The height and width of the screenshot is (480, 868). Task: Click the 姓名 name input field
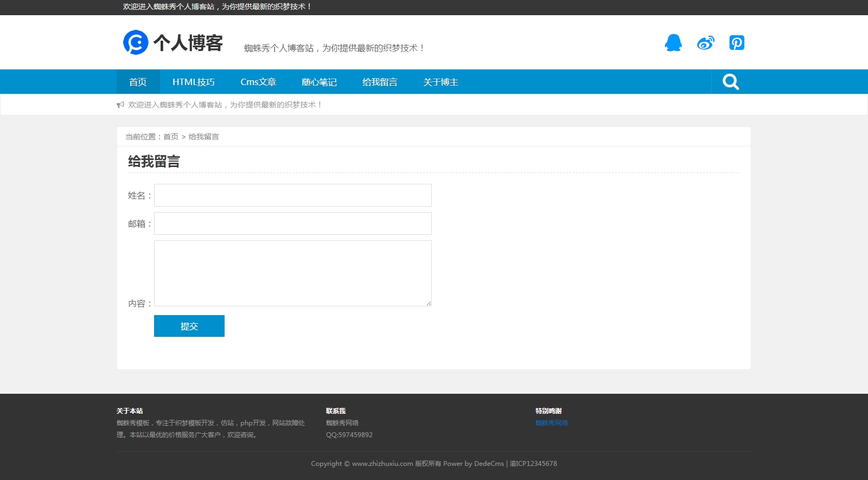pos(293,195)
